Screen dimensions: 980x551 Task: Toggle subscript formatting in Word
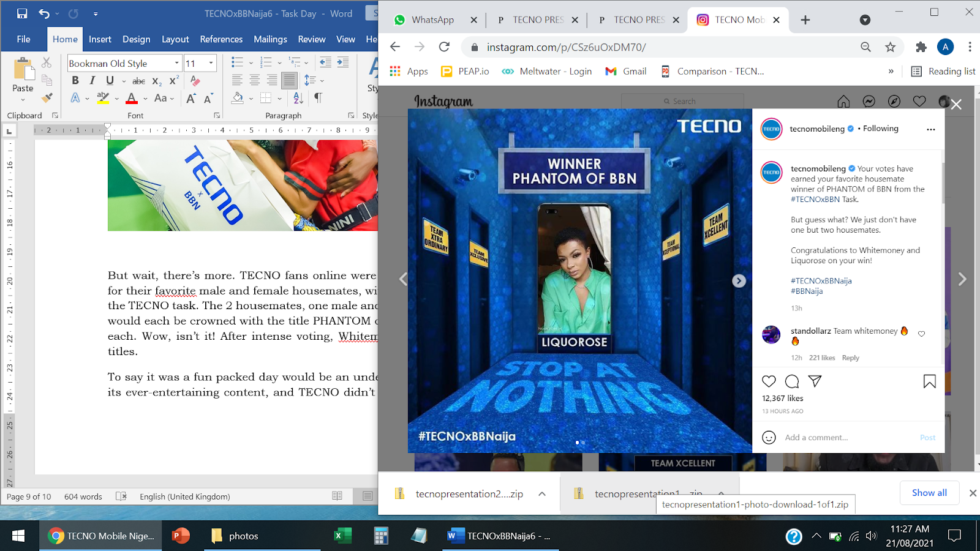(x=157, y=81)
